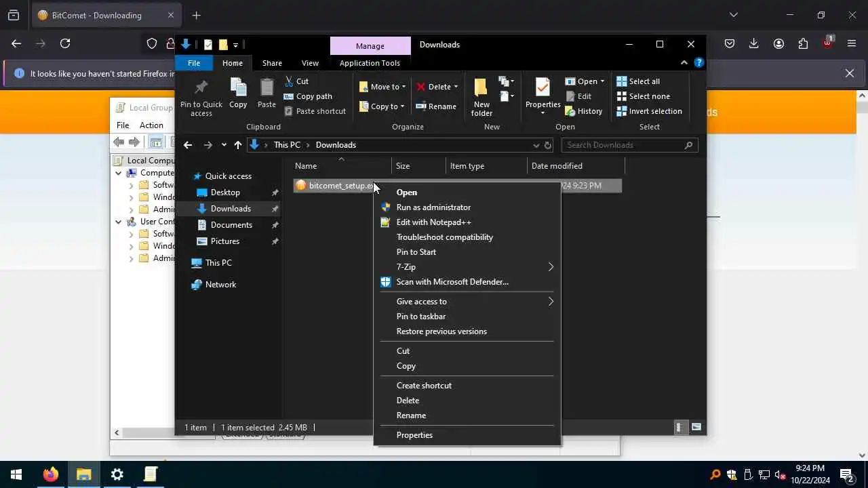Image resolution: width=868 pixels, height=488 pixels.
Task: Open the File tab in Explorer
Action: pos(194,63)
